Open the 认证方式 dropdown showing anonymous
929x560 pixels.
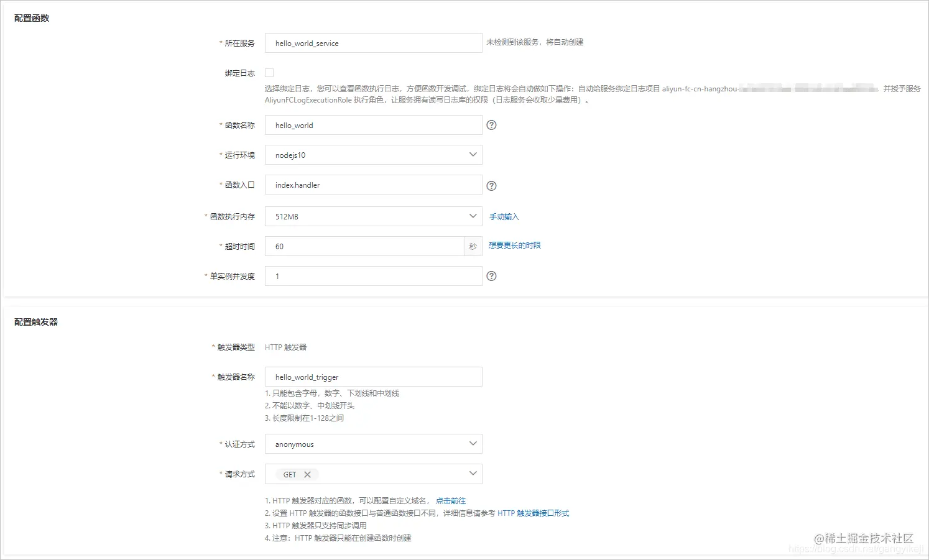tap(472, 444)
